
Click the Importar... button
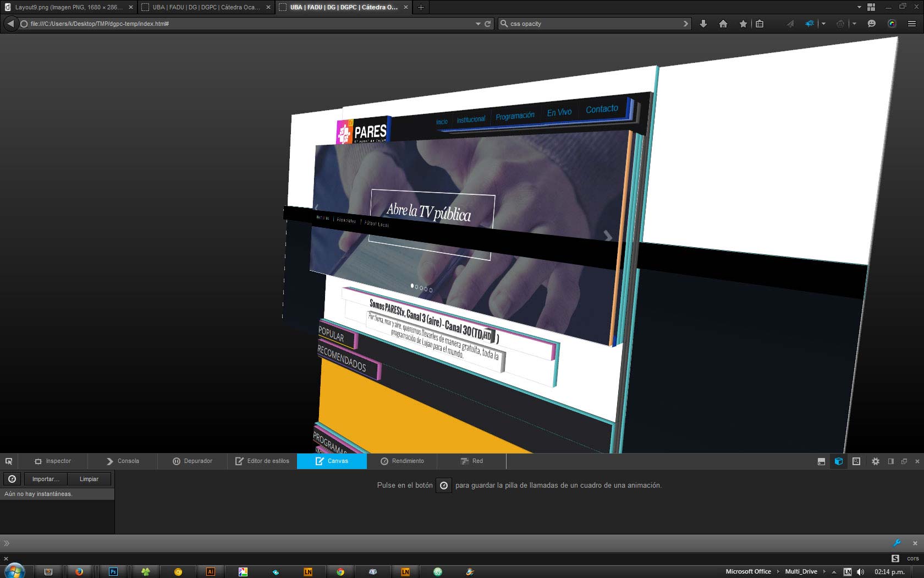(46, 479)
